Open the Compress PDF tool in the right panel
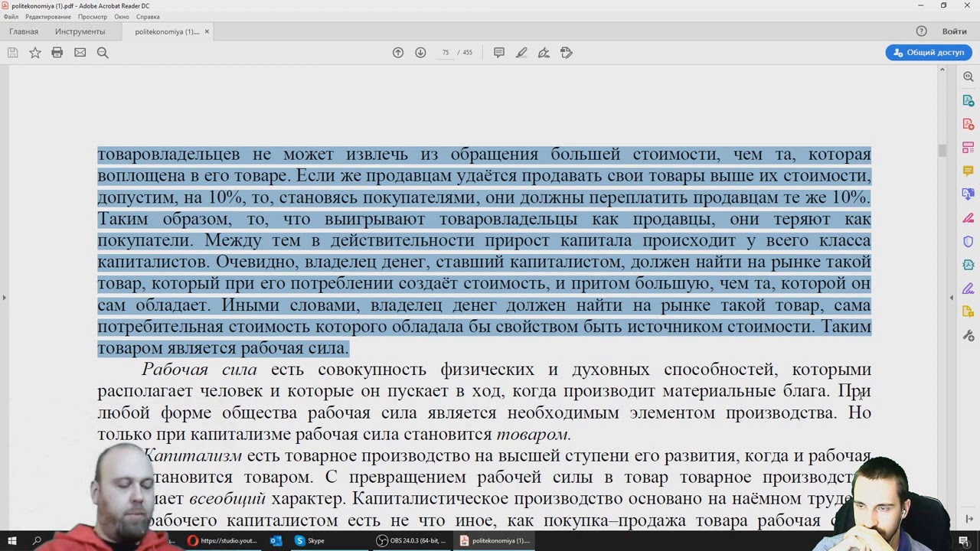The image size is (980, 551). point(969,265)
